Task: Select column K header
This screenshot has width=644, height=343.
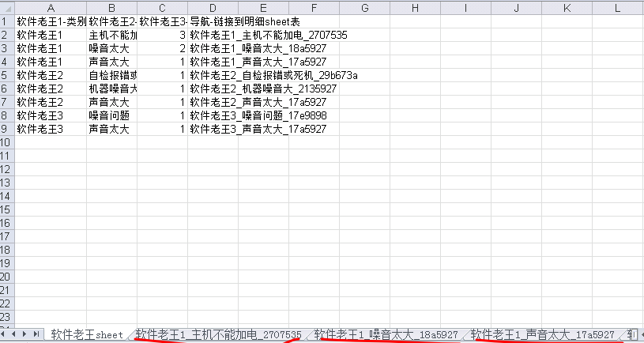Action: tap(567, 8)
